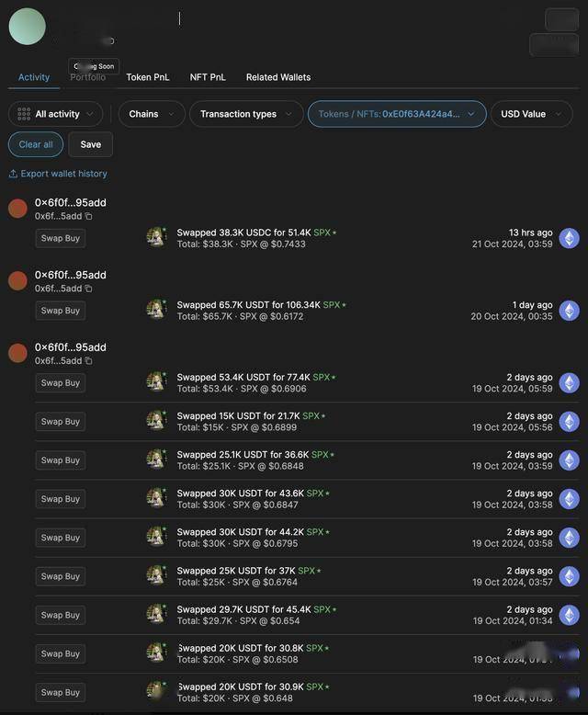Copy address icon in 65.7K USDT swap group
The height and width of the screenshot is (715, 588).
click(x=89, y=289)
